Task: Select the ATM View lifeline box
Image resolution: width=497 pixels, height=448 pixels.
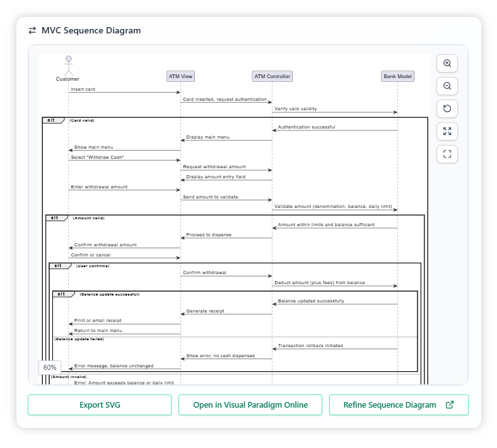Action: [x=180, y=76]
